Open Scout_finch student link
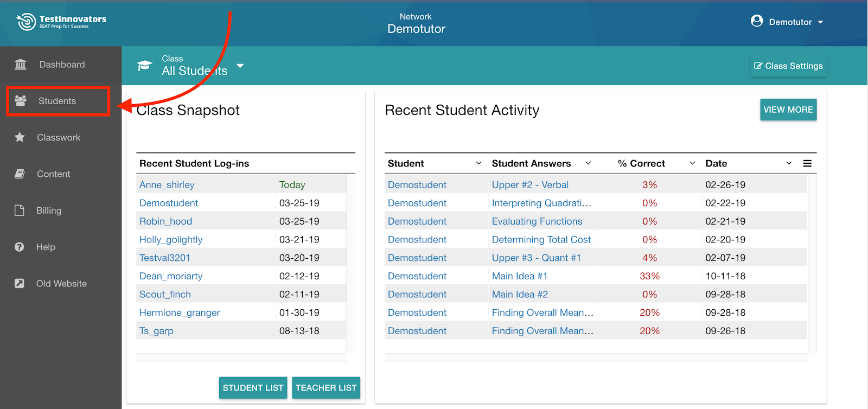Screen dimensions: 868x409 click(165, 295)
